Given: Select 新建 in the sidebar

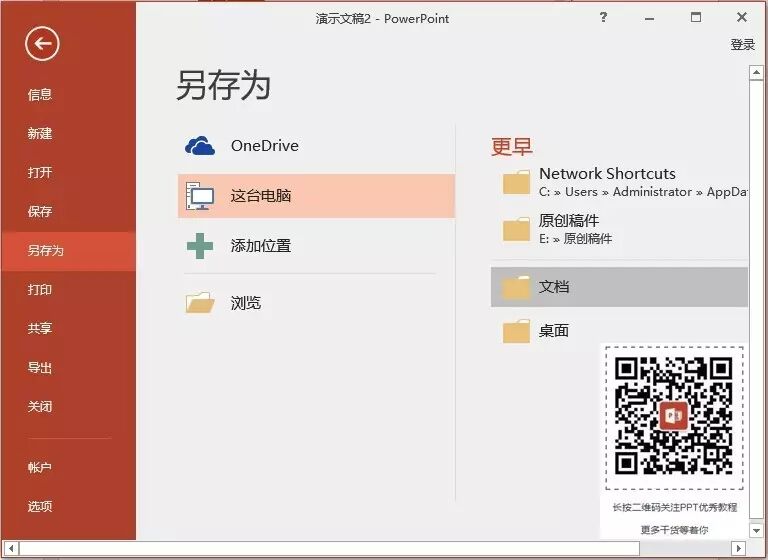Looking at the screenshot, I should coord(40,133).
